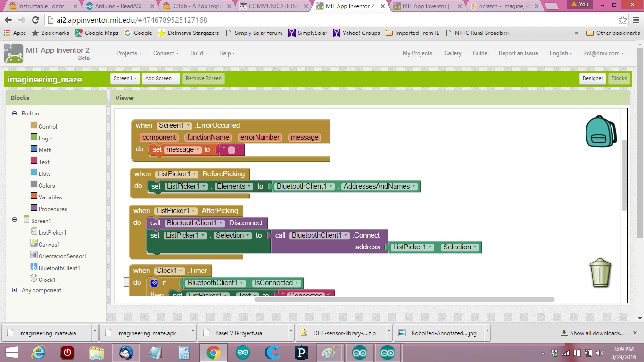This screenshot has width=644, height=362.
Task: Go back in the browser
Action: click(x=8, y=20)
